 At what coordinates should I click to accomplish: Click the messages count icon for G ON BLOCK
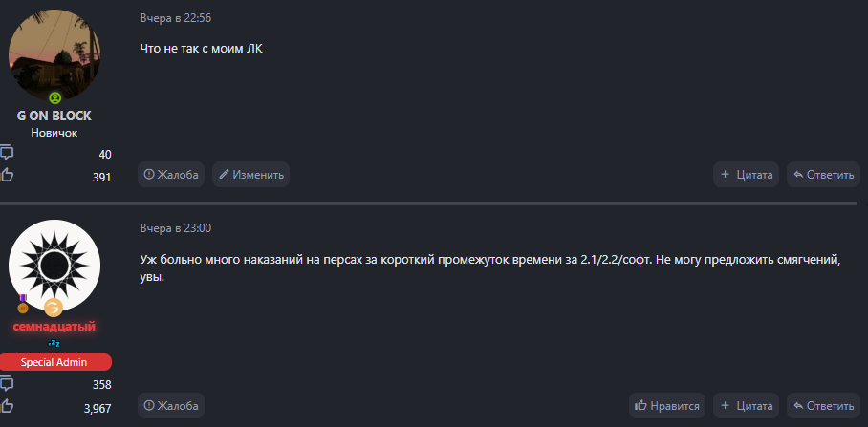pos(8,153)
